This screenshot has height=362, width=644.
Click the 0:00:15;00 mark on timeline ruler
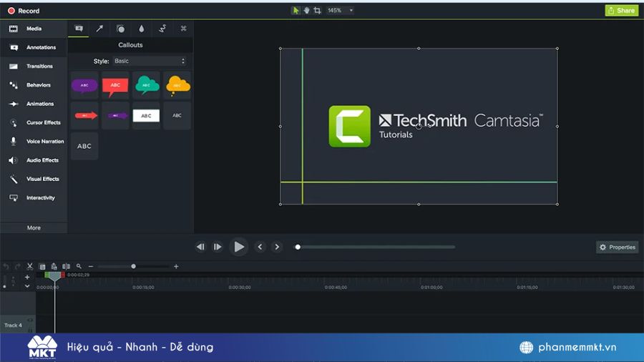(143, 288)
